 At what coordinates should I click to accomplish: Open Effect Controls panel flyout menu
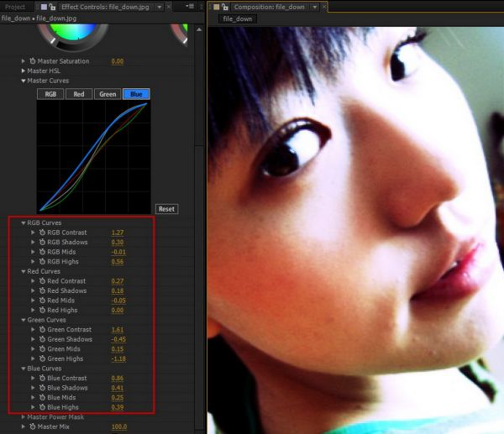[x=191, y=6]
